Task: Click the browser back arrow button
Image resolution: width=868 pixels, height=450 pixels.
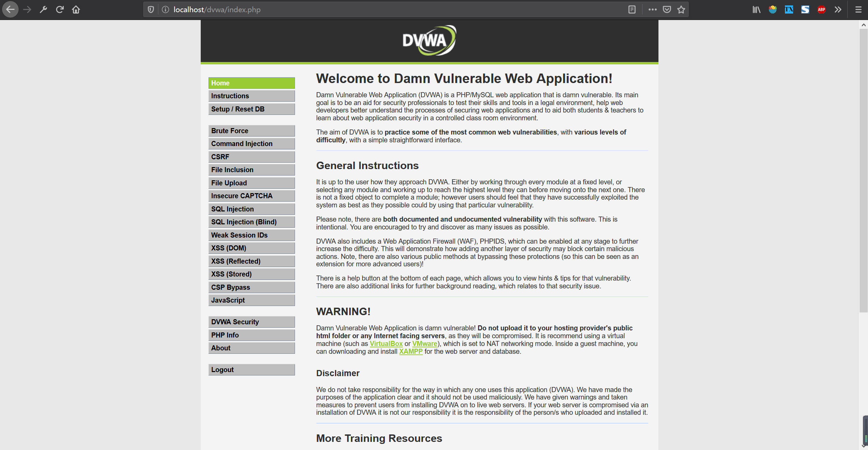Action: pyautogui.click(x=11, y=9)
